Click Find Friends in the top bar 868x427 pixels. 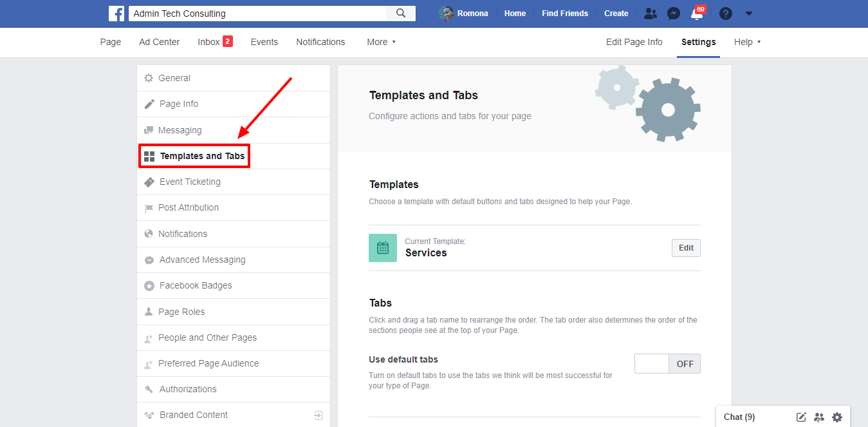565,14
